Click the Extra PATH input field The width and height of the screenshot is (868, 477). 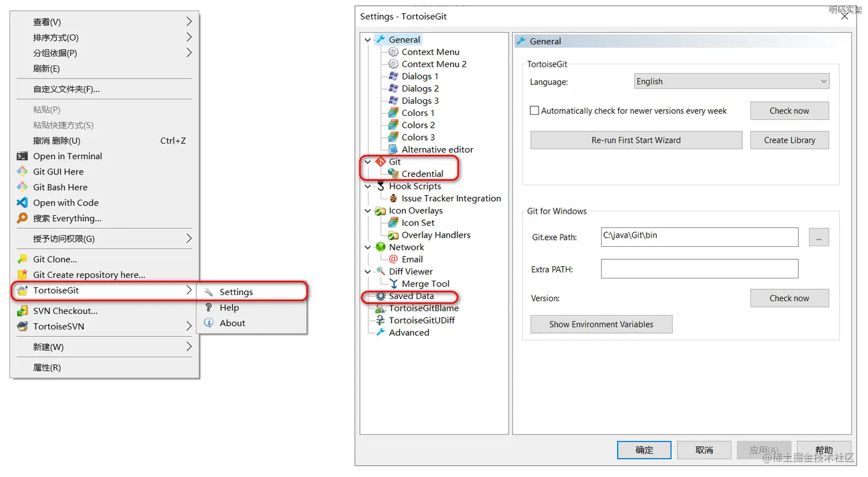700,269
